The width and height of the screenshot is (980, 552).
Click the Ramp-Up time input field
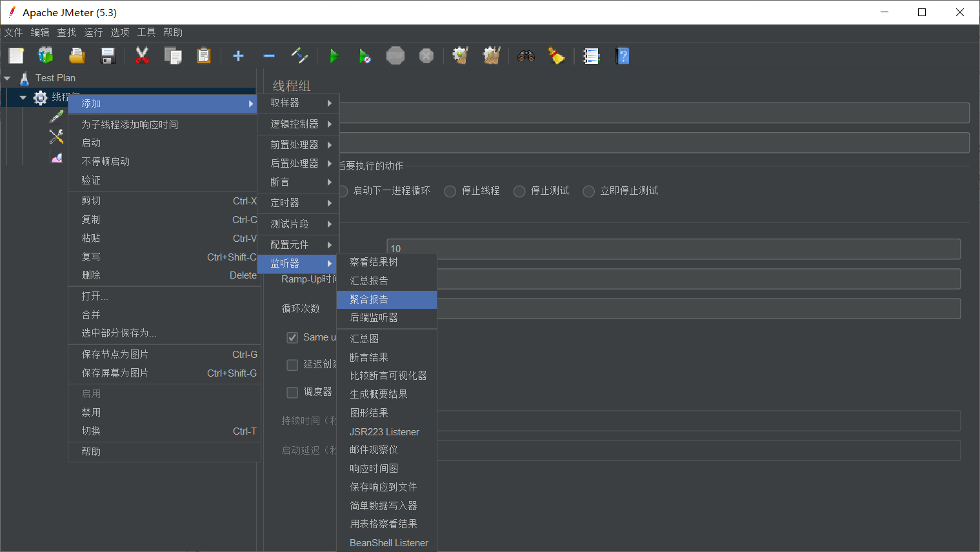[x=699, y=279]
